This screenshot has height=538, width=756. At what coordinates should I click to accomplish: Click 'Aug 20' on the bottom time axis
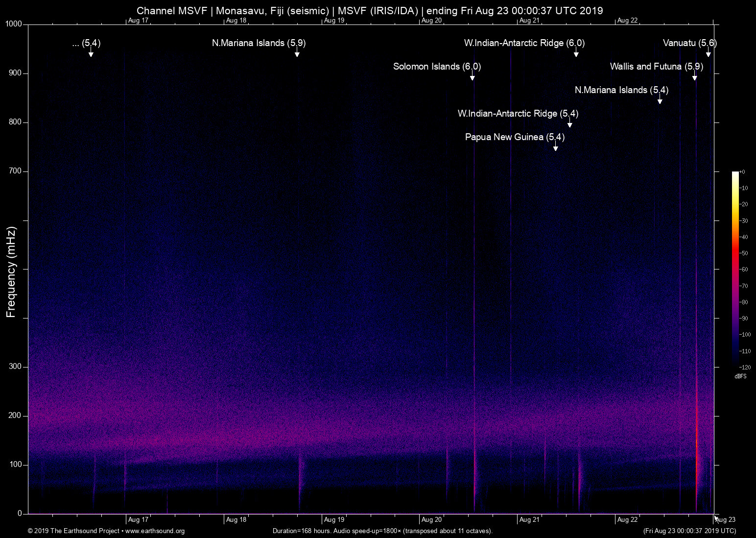pyautogui.click(x=431, y=520)
